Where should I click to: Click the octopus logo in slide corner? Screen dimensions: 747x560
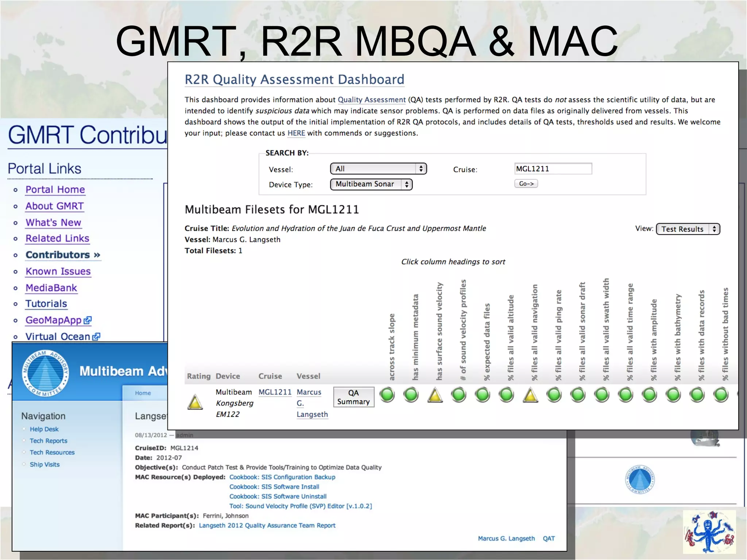(x=709, y=532)
